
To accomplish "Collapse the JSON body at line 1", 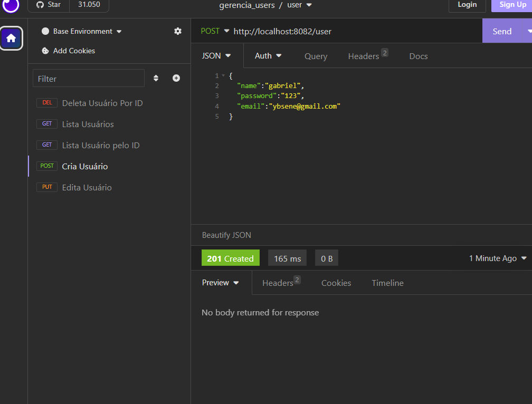I will click(222, 75).
